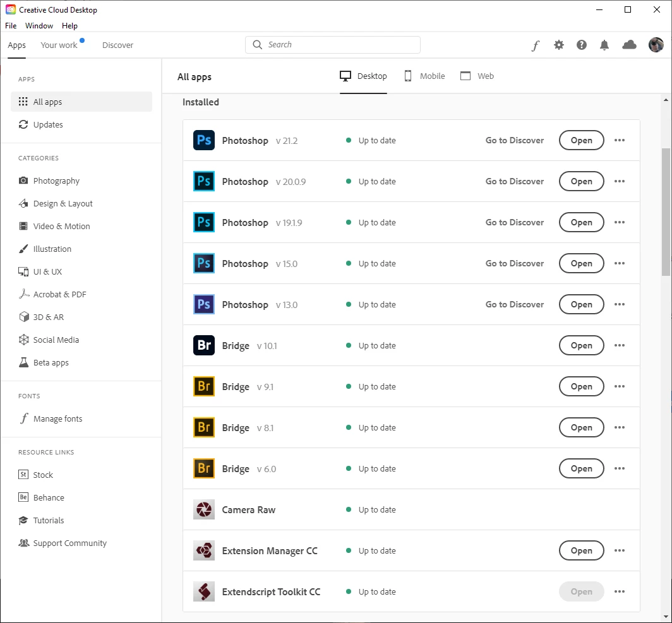Open more options for Photoshop v 19.1.9

[620, 222]
